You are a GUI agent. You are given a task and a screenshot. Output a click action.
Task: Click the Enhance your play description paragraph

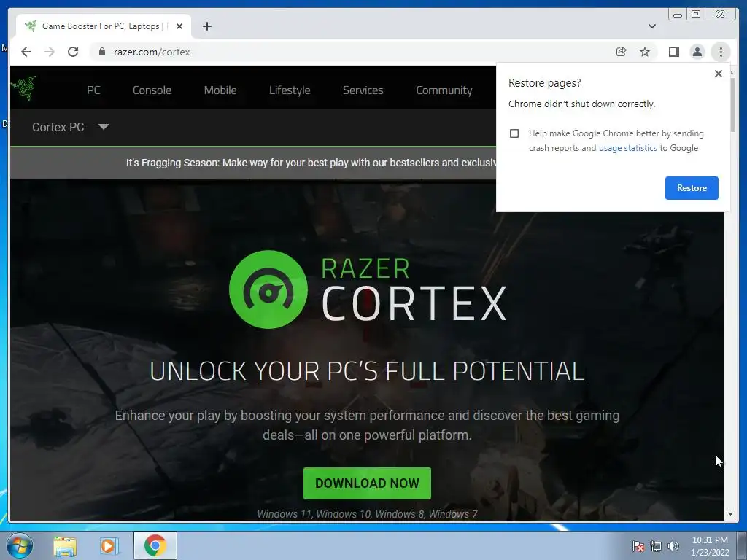click(x=367, y=425)
